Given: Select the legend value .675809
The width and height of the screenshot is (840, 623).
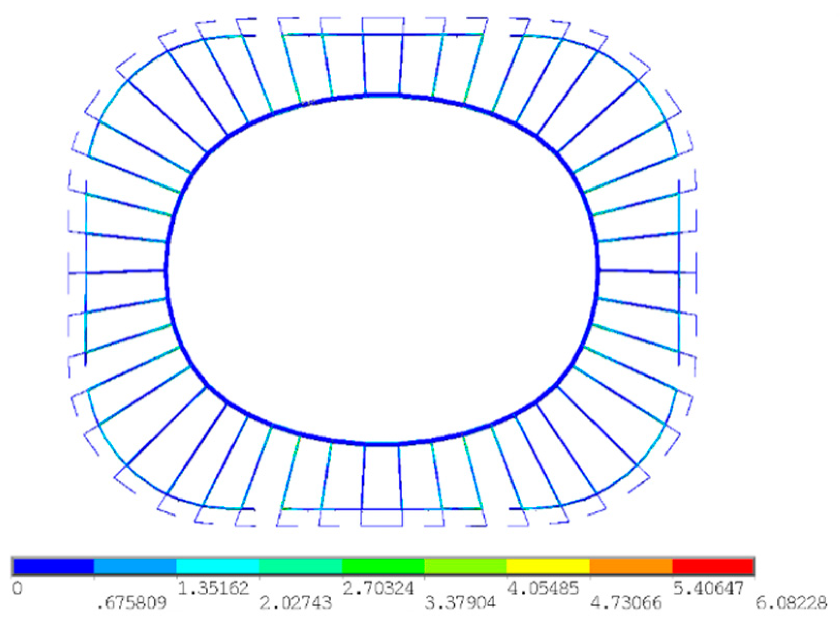Looking at the screenshot, I should [x=132, y=603].
